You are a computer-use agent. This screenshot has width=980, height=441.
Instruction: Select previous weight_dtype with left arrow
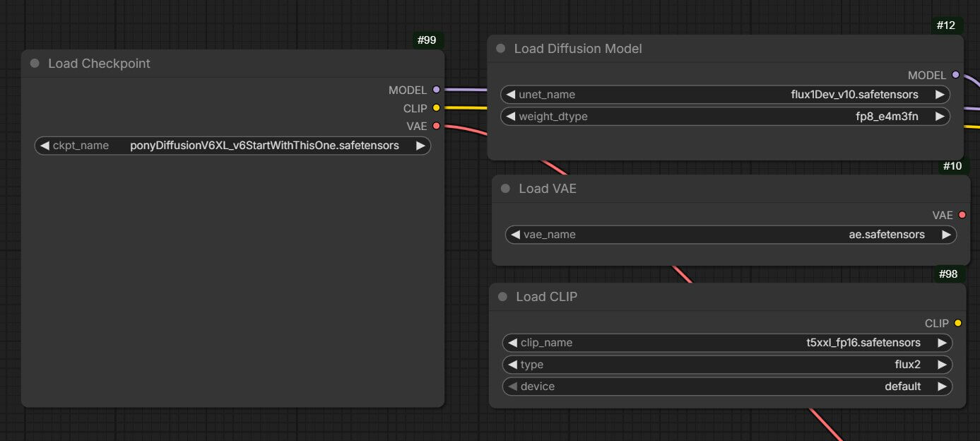(511, 117)
